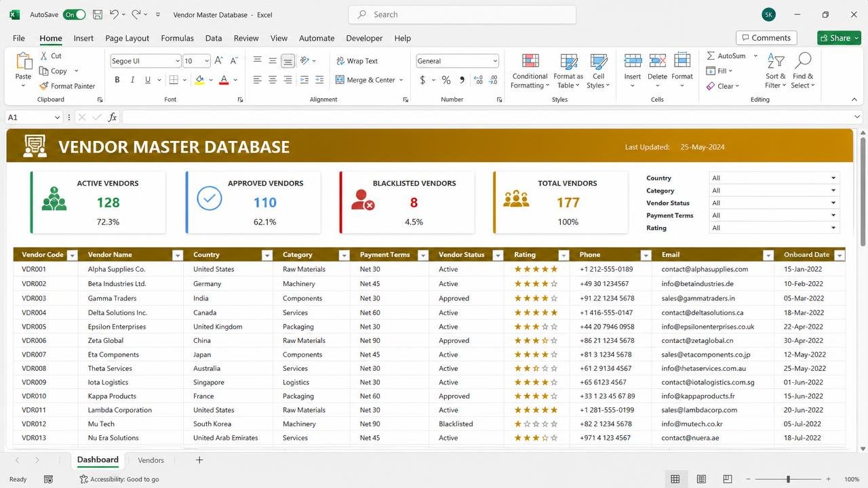Click the Orientation text angle icon
868x488 pixels.
(x=305, y=61)
